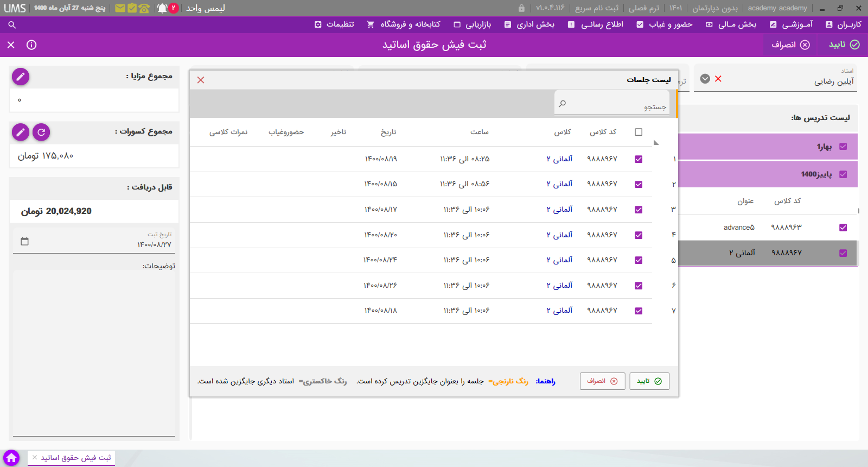Click انصراف button in sessions dialog
This screenshot has height=467, width=868.
(x=602, y=381)
